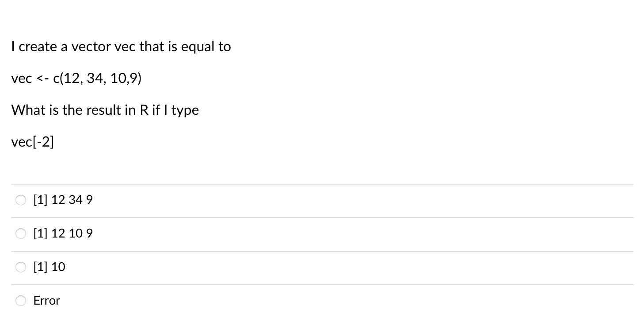Click the answer label "[1] 12 34 9"
This screenshot has height=332, width=644.
[x=62, y=200]
